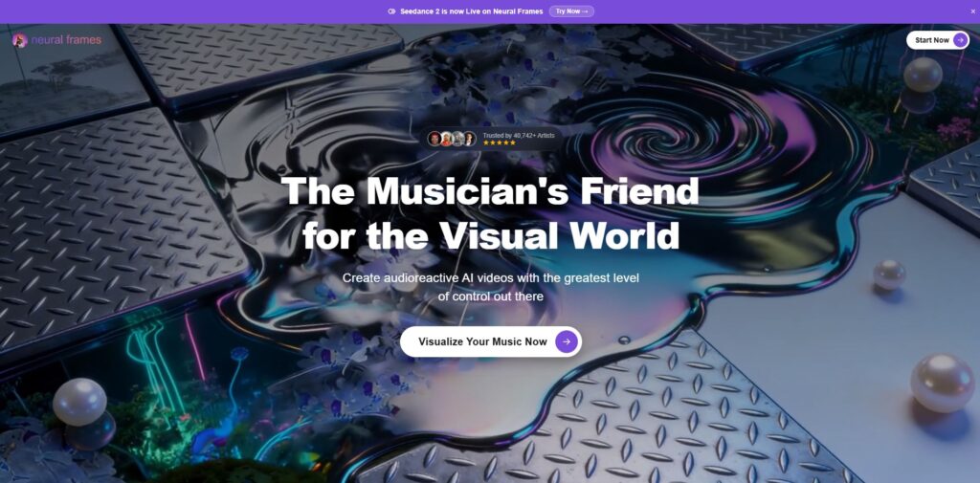Click the purple arrow in Start Now

coord(960,40)
